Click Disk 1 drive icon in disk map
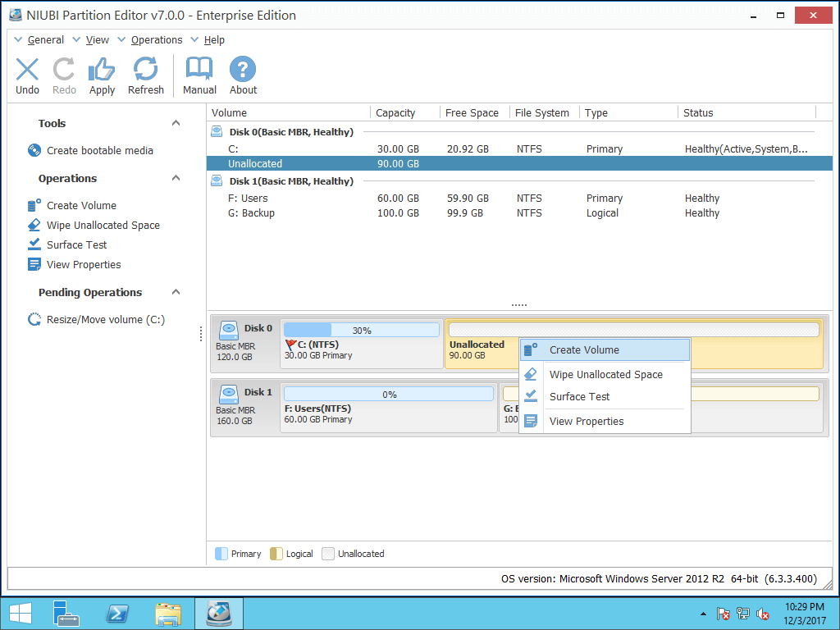Image resolution: width=840 pixels, height=630 pixels. click(x=229, y=395)
